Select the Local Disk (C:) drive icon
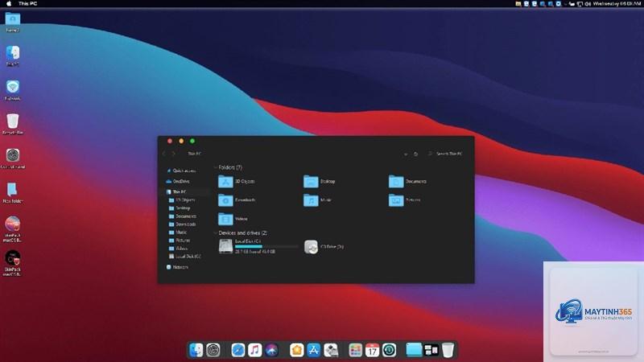This screenshot has width=644, height=362. 225,246
